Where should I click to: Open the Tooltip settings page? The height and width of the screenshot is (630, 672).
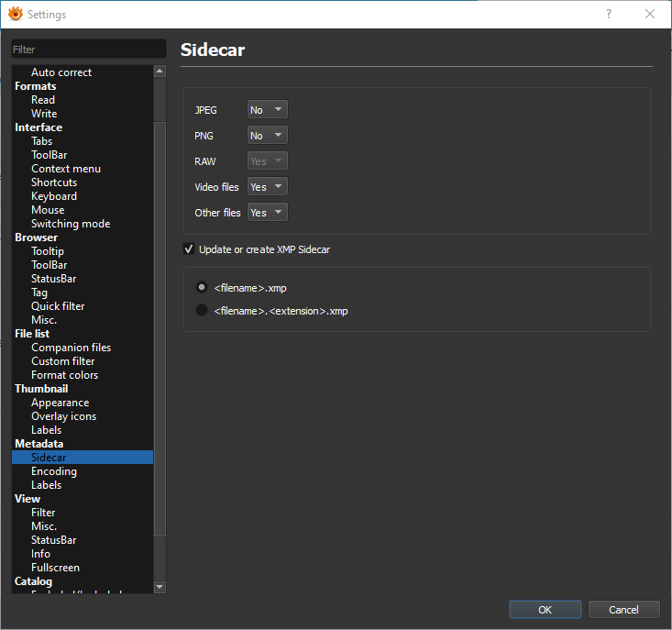click(48, 250)
